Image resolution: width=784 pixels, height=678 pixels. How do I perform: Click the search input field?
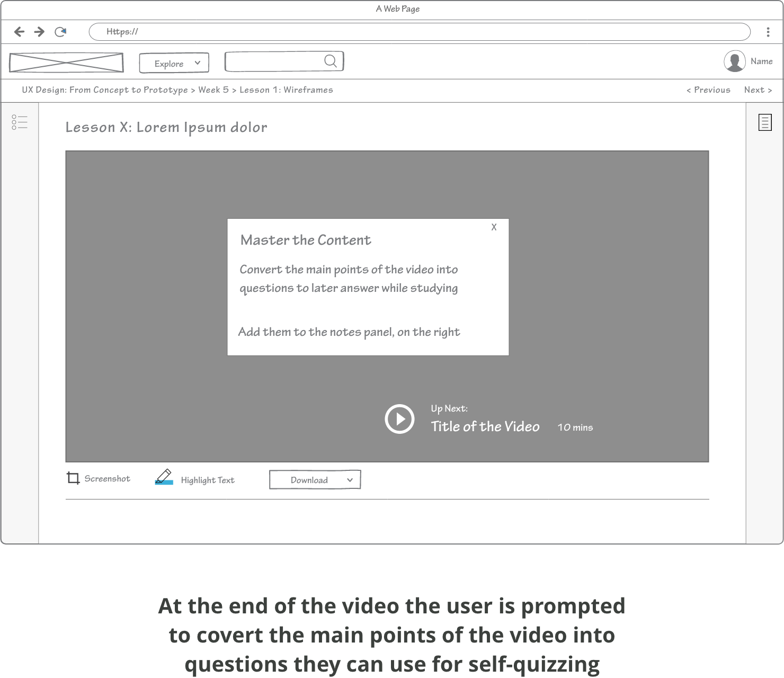click(284, 61)
